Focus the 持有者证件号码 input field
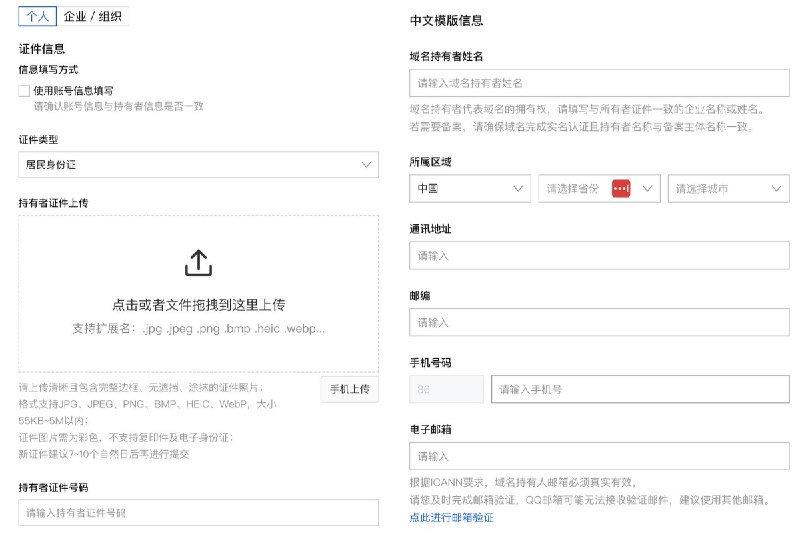The width and height of the screenshot is (800, 539). coord(198,512)
